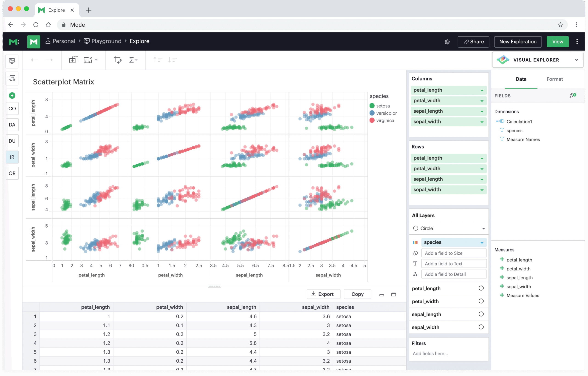
Task: Click the sort ascending toolbar icon
Action: 158,60
